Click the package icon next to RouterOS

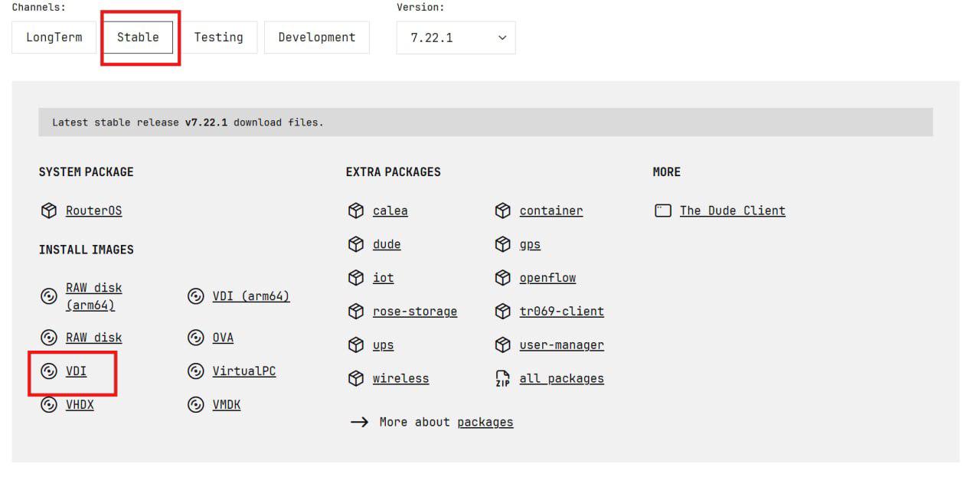(49, 211)
